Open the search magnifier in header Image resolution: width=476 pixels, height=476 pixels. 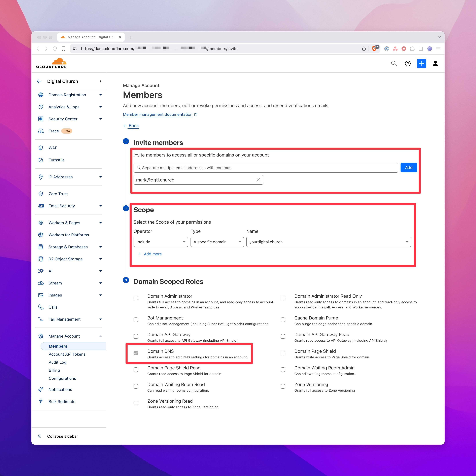tap(394, 64)
